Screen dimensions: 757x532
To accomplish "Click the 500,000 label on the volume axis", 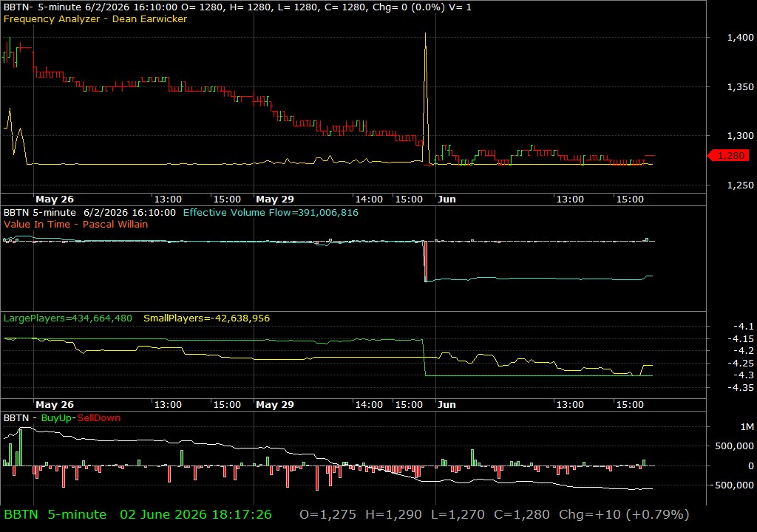I will (x=734, y=446).
